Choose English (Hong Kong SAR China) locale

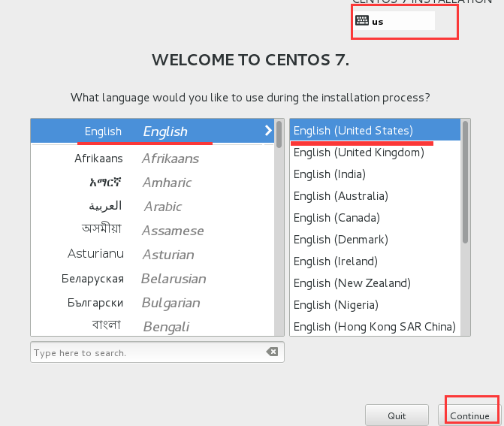point(375,326)
